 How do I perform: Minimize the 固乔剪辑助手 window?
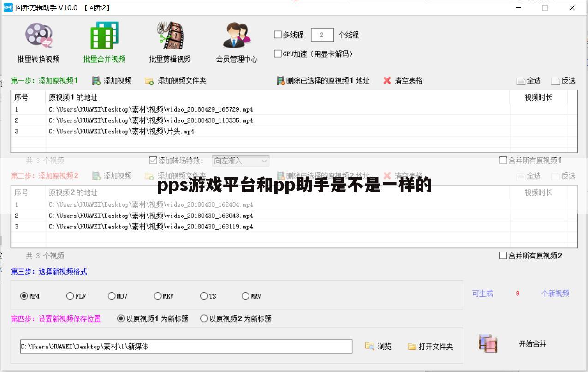518,7
